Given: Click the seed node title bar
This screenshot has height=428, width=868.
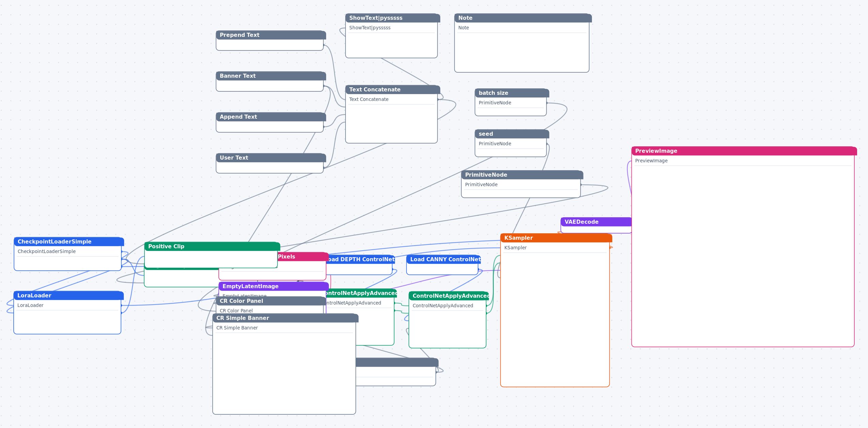Looking at the screenshot, I should [512, 134].
